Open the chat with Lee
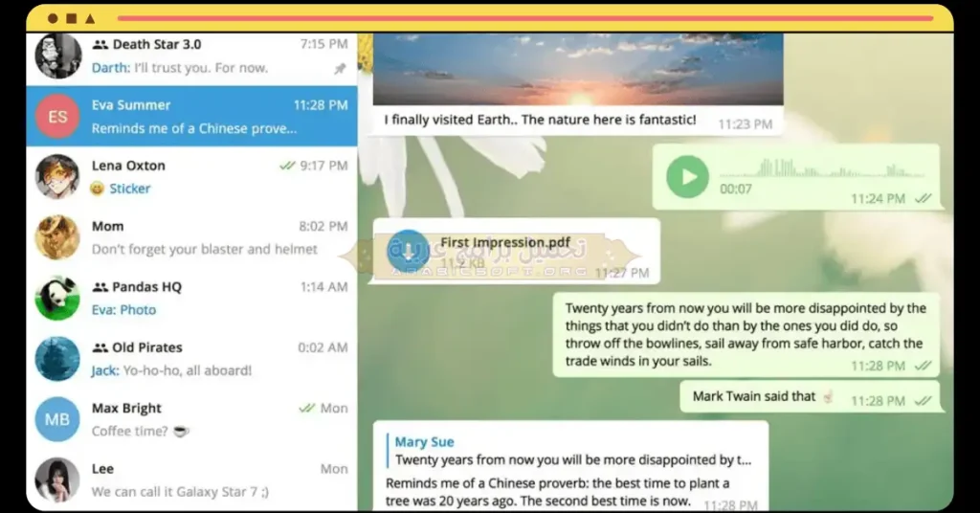The width and height of the screenshot is (980, 513). point(191,480)
